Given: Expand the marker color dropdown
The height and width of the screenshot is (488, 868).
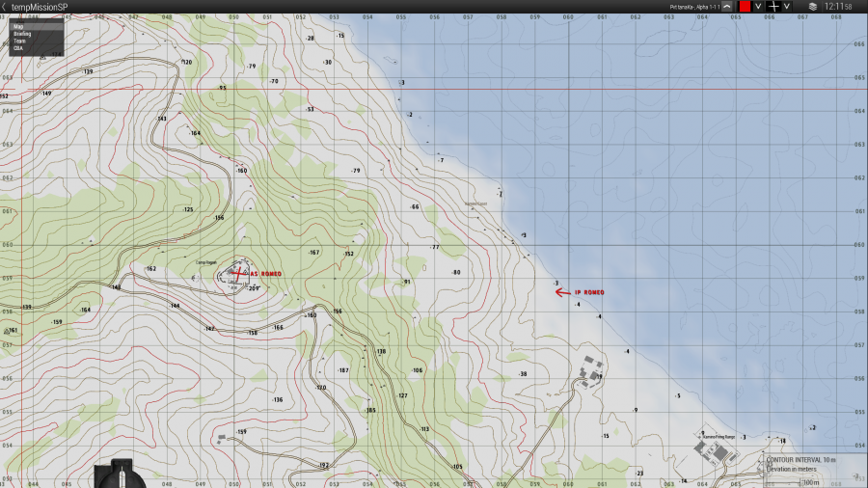Looking at the screenshot, I should click(x=758, y=7).
